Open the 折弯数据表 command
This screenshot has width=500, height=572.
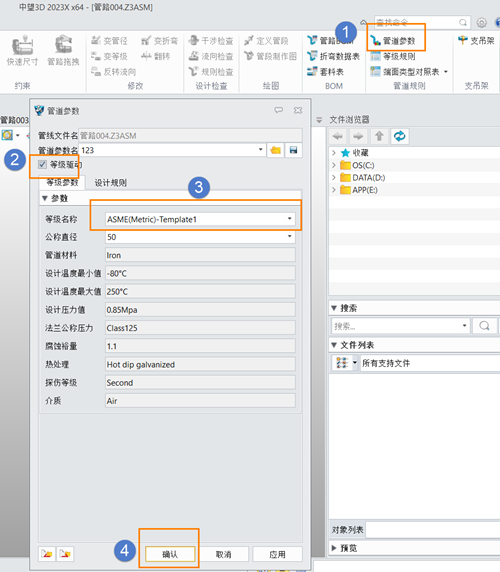pos(334,56)
